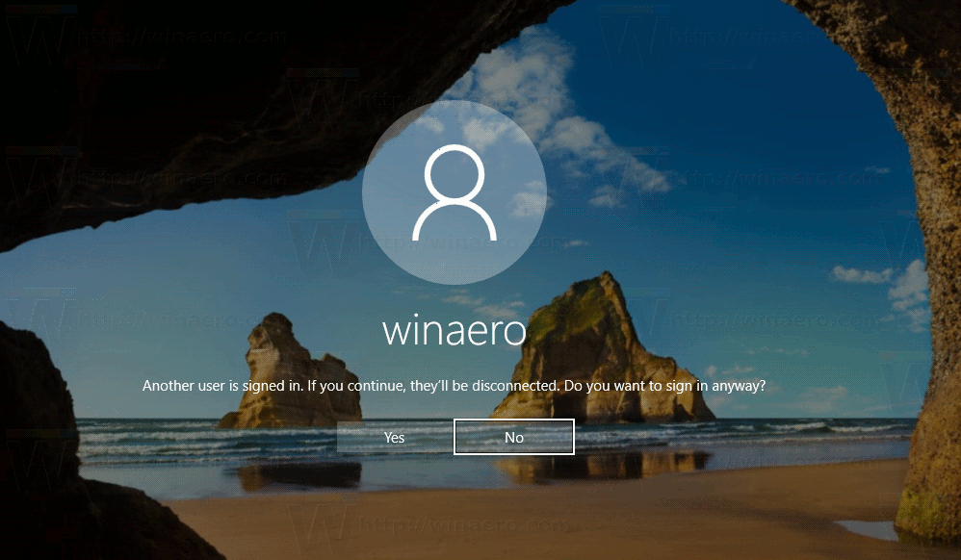Select the No button with white outline

513,437
